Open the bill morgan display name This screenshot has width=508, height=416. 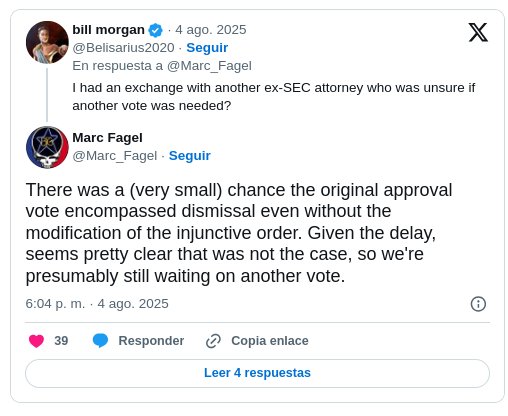click(108, 30)
